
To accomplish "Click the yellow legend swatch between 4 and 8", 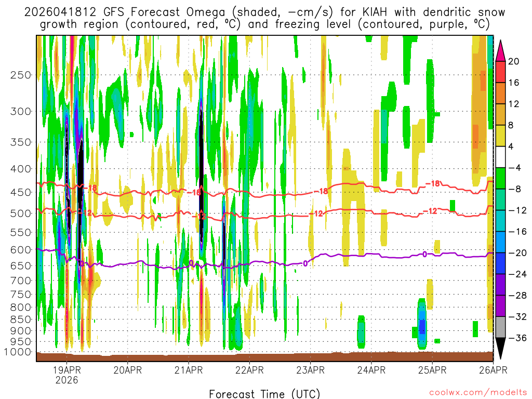I will pyautogui.click(x=500, y=136).
